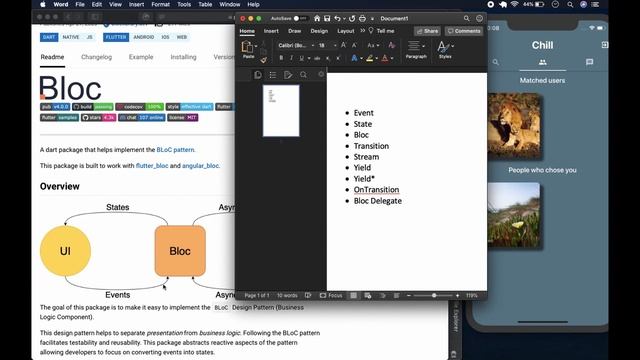Click the red font color button
The width and height of the screenshot is (640, 360).
tap(384, 59)
